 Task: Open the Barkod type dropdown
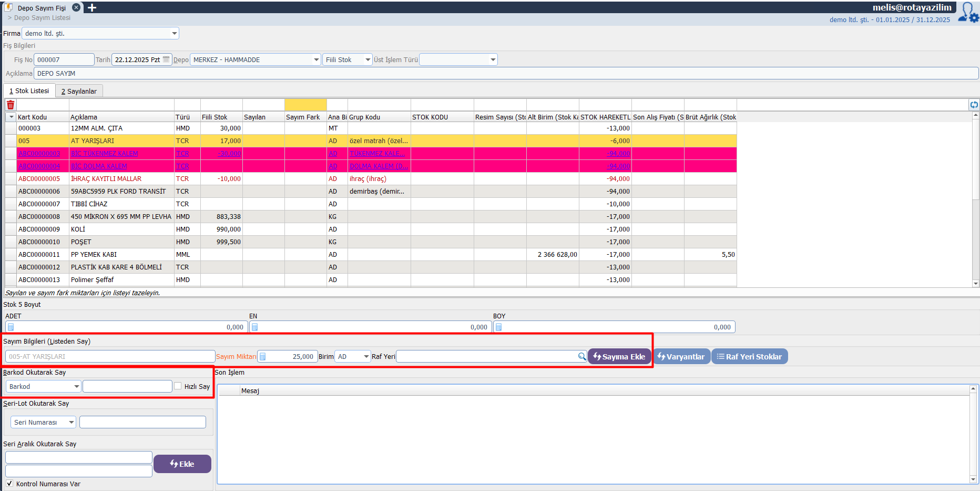click(76, 386)
